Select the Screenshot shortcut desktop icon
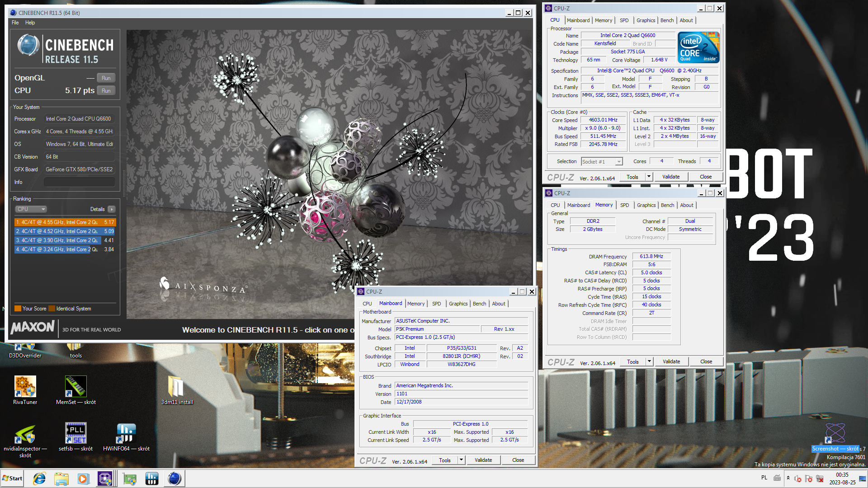The image size is (868, 488). click(x=835, y=437)
